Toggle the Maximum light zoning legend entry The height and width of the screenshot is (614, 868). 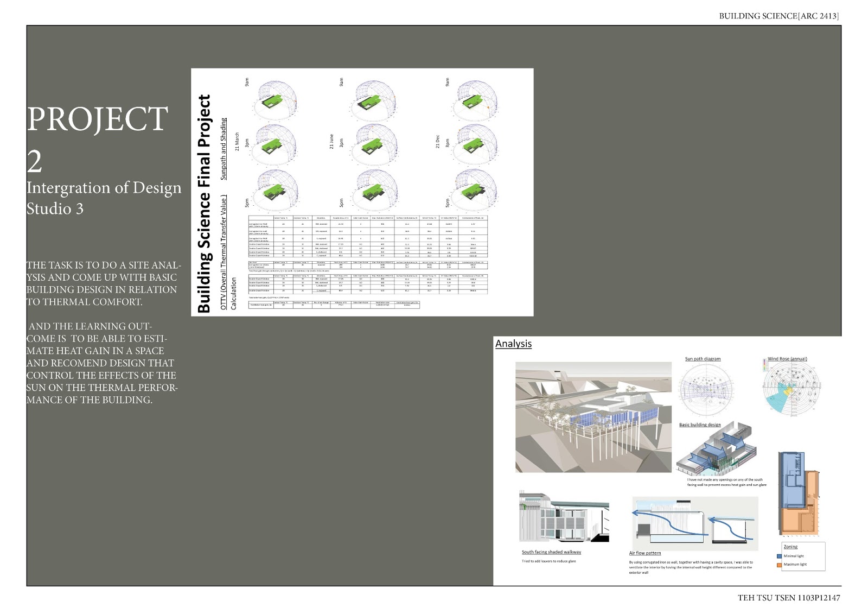[x=791, y=565]
